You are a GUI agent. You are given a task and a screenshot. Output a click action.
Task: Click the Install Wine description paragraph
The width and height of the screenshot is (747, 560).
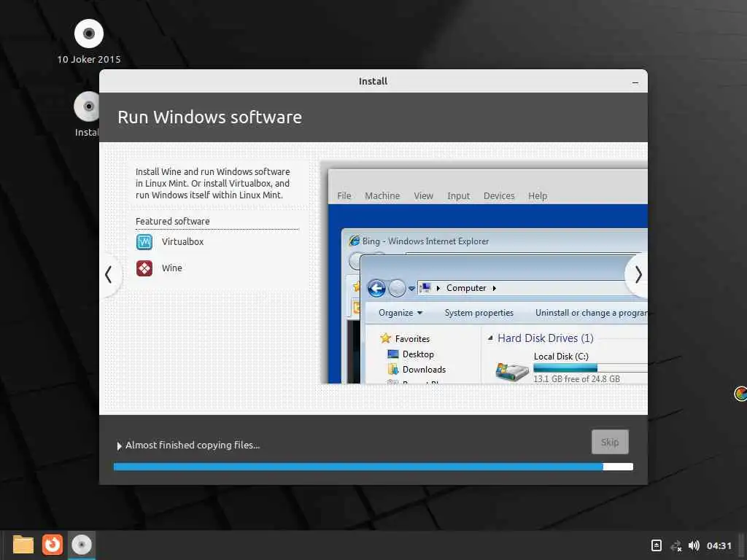pyautogui.click(x=212, y=183)
